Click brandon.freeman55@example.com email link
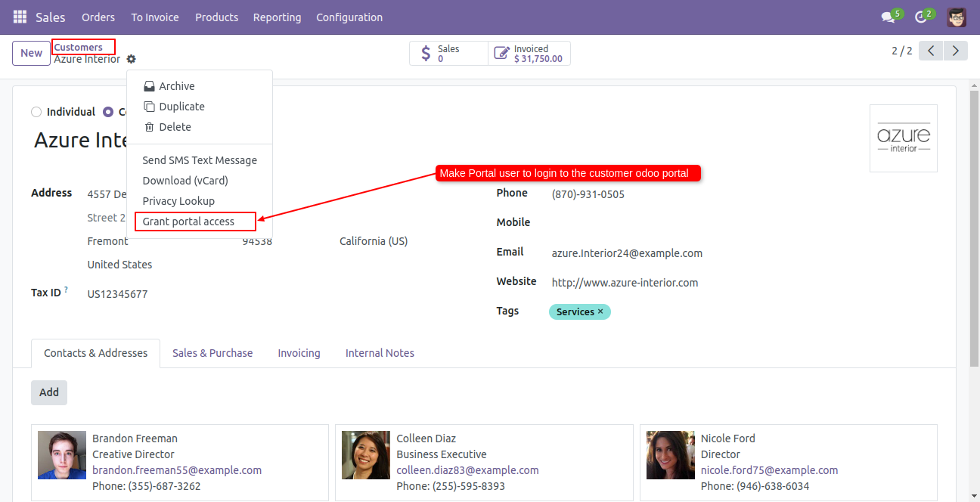The width and height of the screenshot is (980, 502). click(177, 470)
